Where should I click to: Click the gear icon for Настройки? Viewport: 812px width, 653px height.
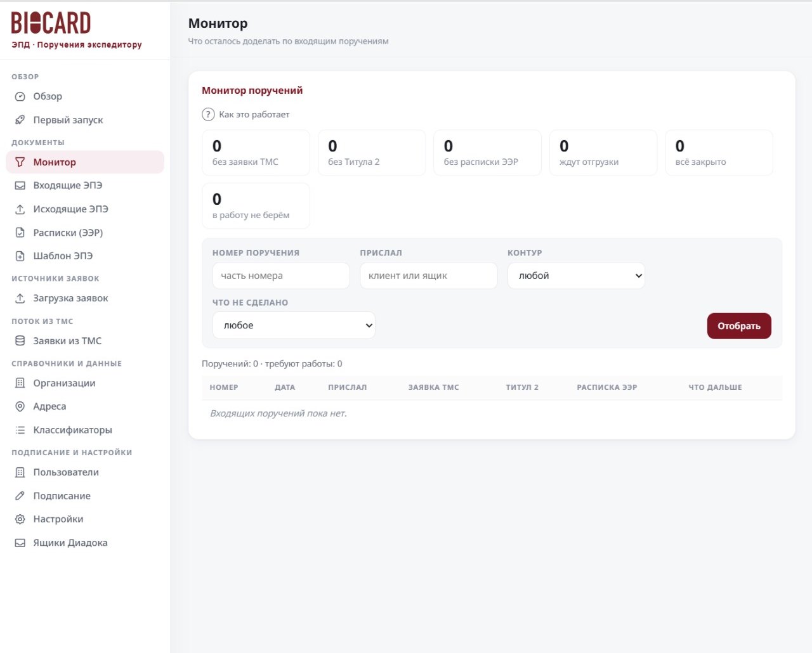(x=20, y=519)
